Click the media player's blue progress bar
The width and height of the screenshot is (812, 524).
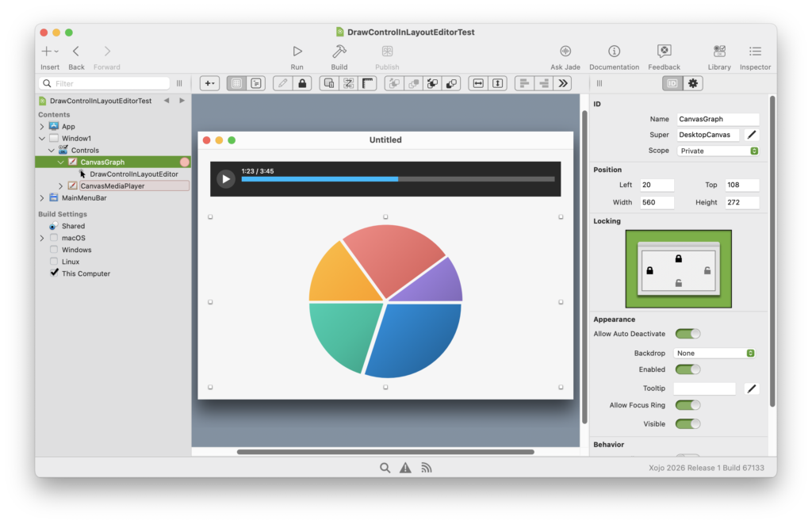pos(320,179)
